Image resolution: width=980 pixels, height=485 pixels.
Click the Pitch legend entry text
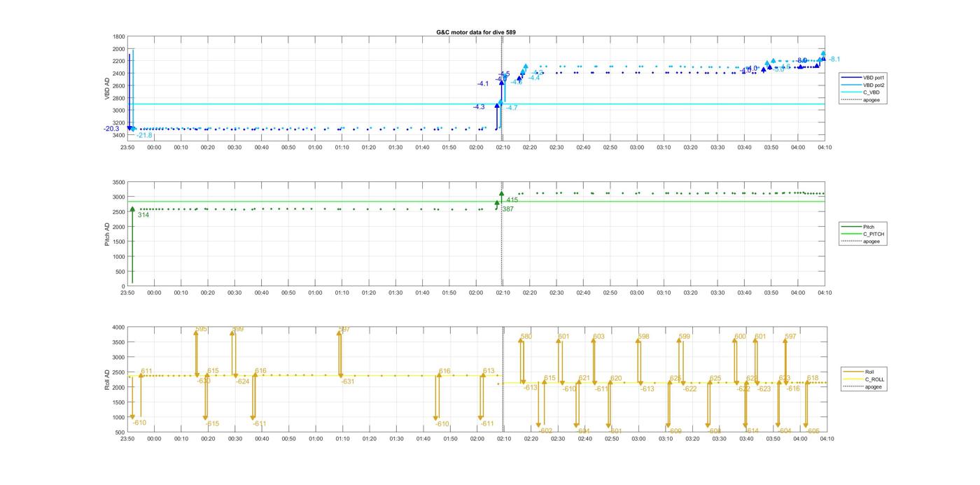tap(869, 227)
